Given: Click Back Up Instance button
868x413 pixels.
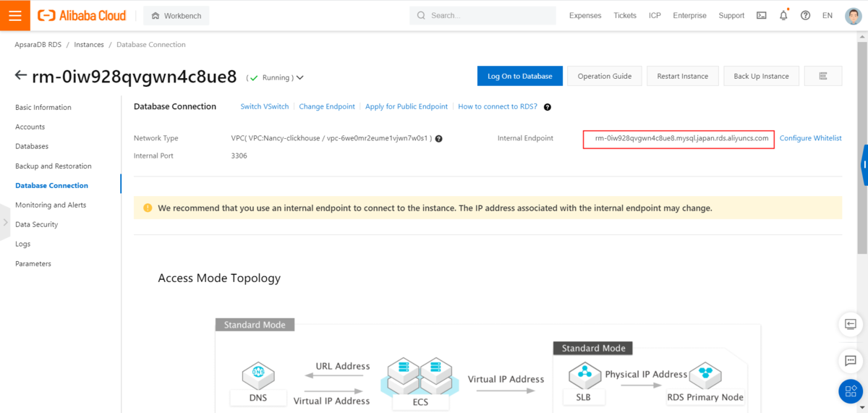Looking at the screenshot, I should pyautogui.click(x=761, y=76).
